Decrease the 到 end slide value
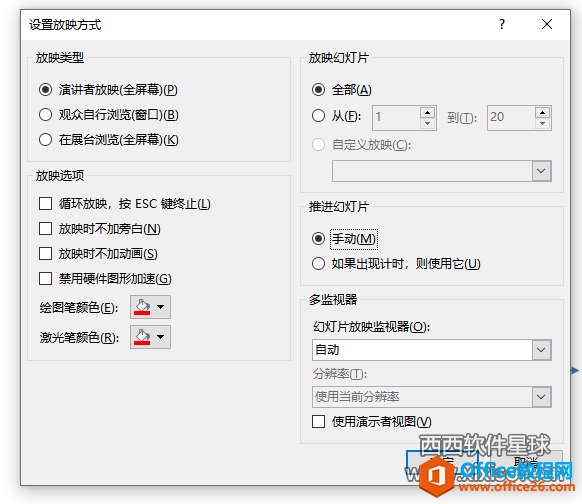The height and width of the screenshot is (504, 582). click(543, 123)
